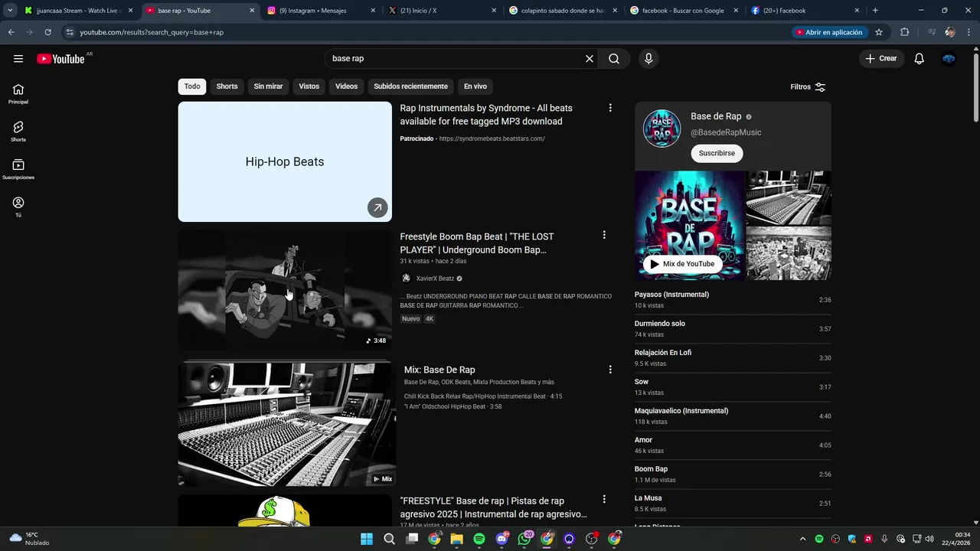This screenshot has width=980, height=551.
Task: Play La Musa track
Action: [x=733, y=504]
